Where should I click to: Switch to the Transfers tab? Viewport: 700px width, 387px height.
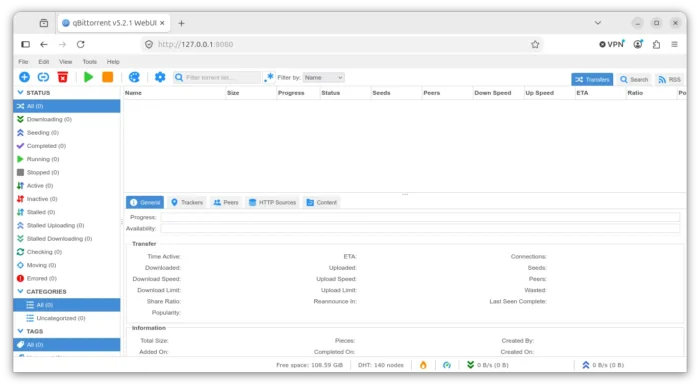[592, 79]
